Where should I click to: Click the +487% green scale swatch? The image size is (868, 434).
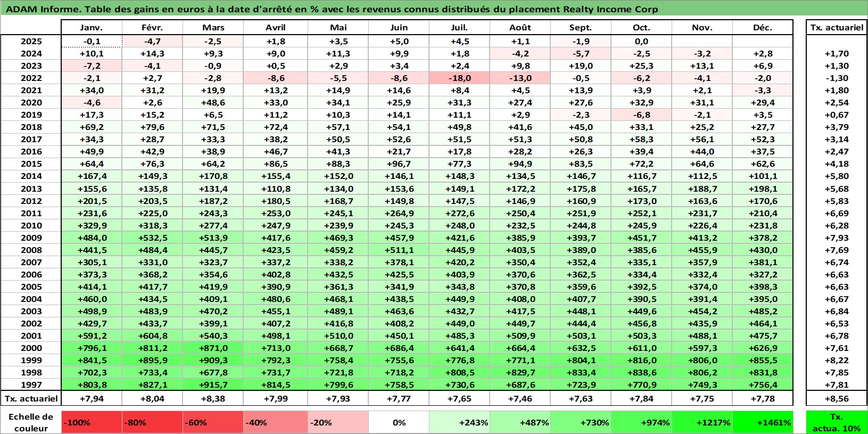click(x=520, y=422)
